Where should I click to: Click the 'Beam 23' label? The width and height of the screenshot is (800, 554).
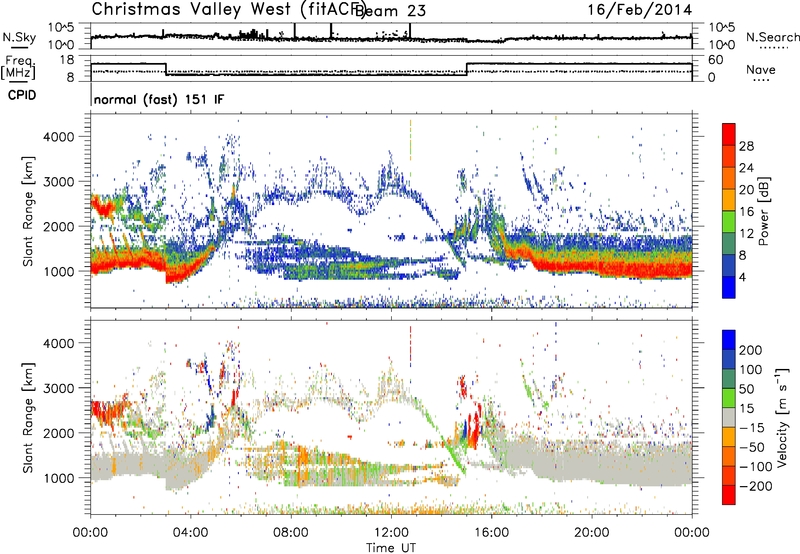[x=390, y=10]
